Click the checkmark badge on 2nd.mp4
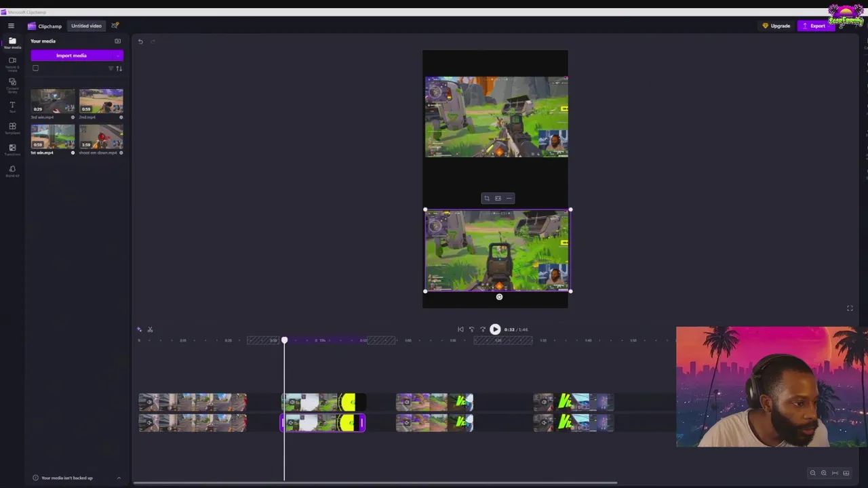868x488 pixels. (121, 117)
